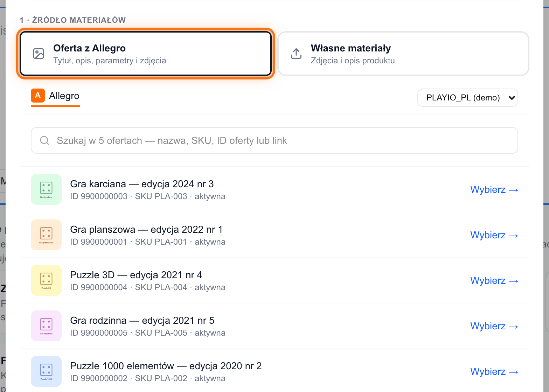Click details line 'ID 9900000004 · SKU PLA-004 · aktywna'
549x392 pixels.
click(148, 287)
